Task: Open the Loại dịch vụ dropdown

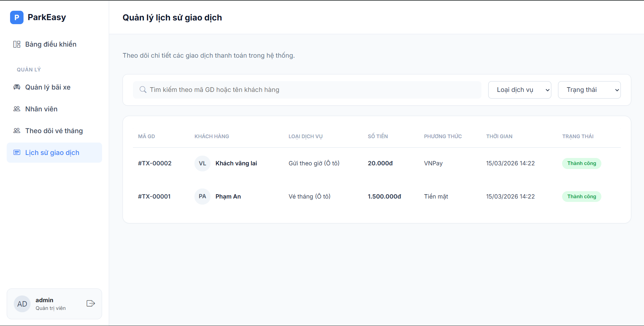Action: coord(519,90)
